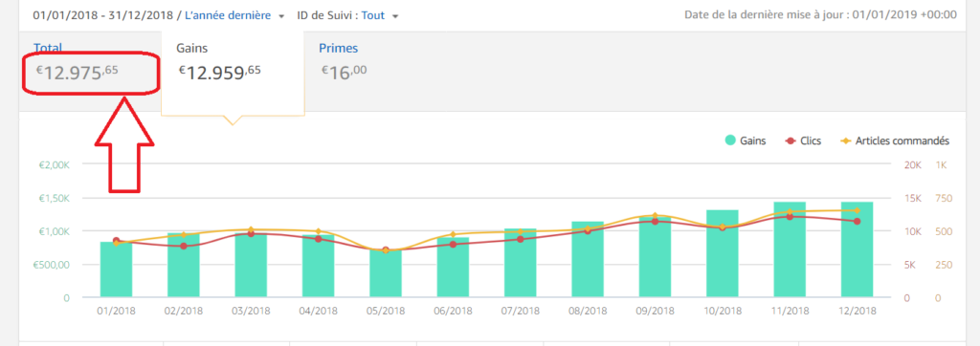Click the 09/2018 earnings bar

[x=655, y=257]
